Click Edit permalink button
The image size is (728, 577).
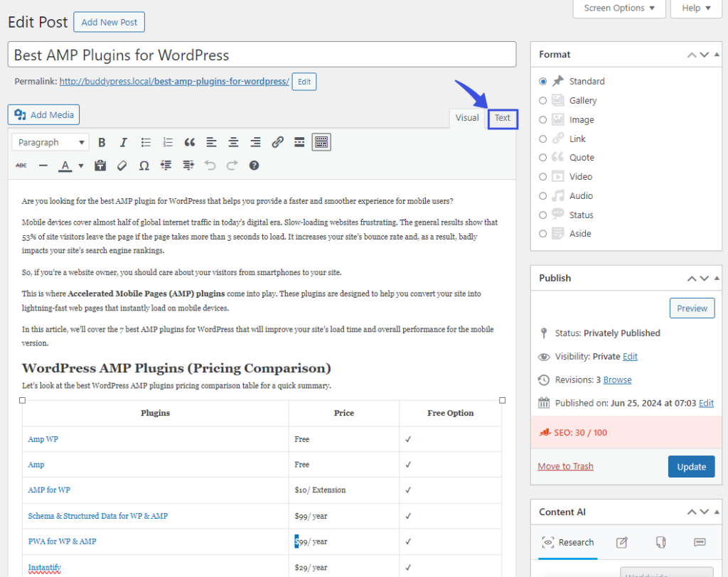pos(304,82)
